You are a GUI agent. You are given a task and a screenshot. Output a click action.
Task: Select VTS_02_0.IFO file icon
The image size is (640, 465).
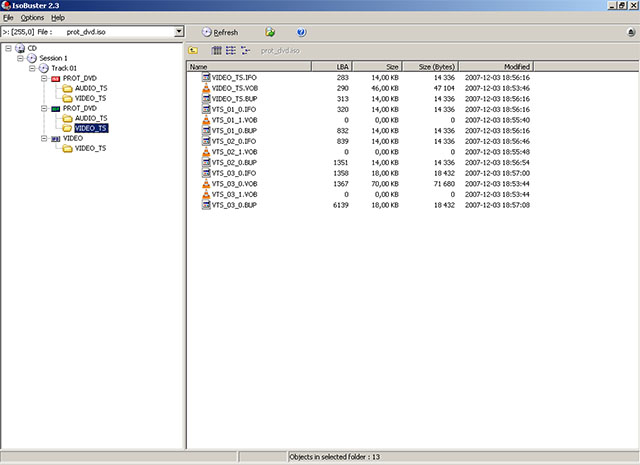tap(206, 141)
